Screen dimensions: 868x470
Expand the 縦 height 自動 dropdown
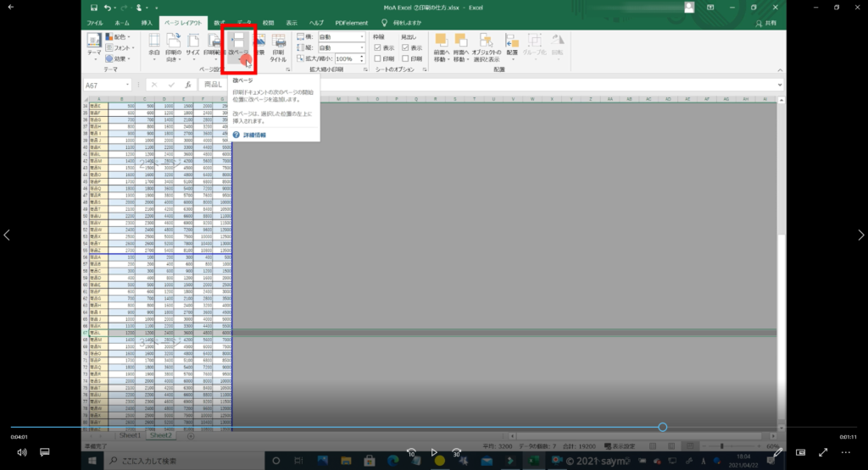click(342, 48)
